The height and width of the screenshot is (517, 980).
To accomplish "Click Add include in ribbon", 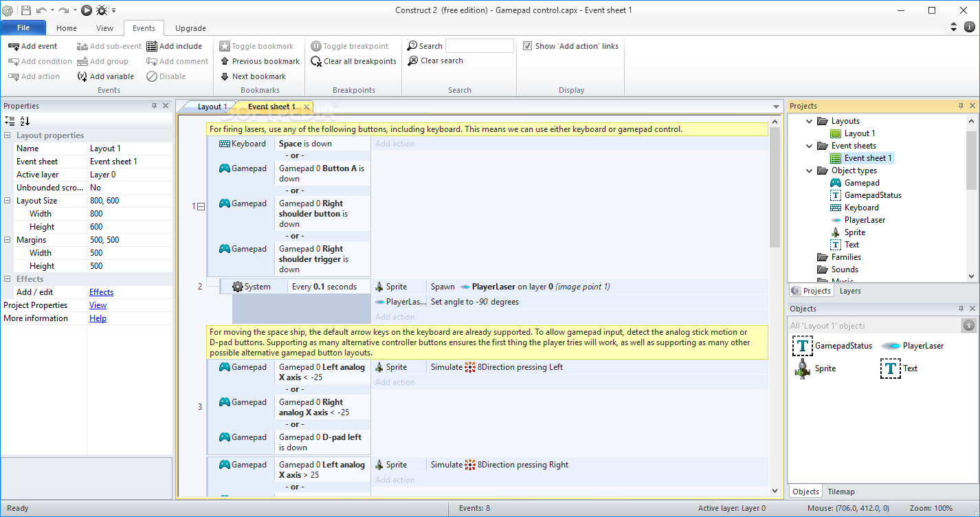I will point(174,46).
